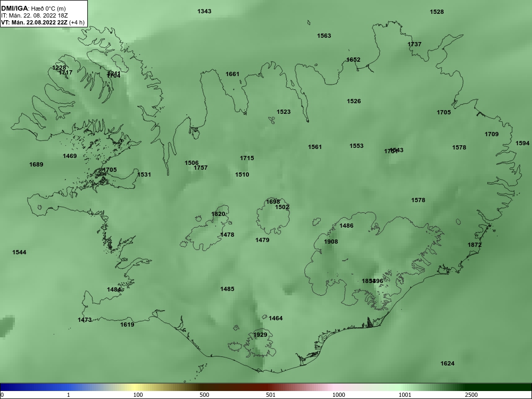
Task: Click the map value 1486
Action: pos(346,226)
